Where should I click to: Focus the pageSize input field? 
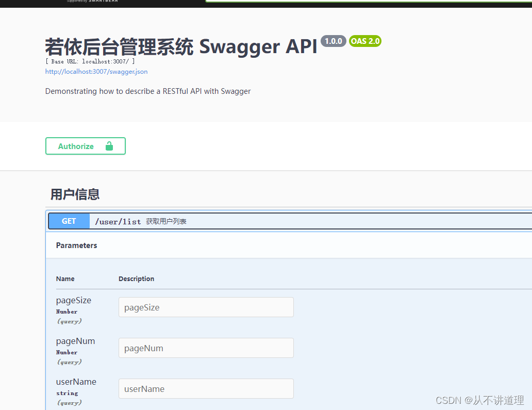(206, 307)
